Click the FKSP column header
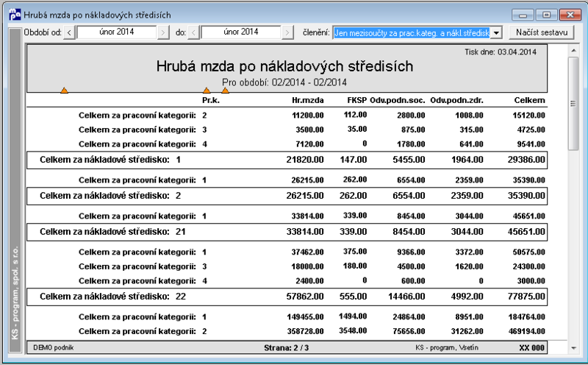This screenshot has height=365, width=588. click(x=356, y=100)
